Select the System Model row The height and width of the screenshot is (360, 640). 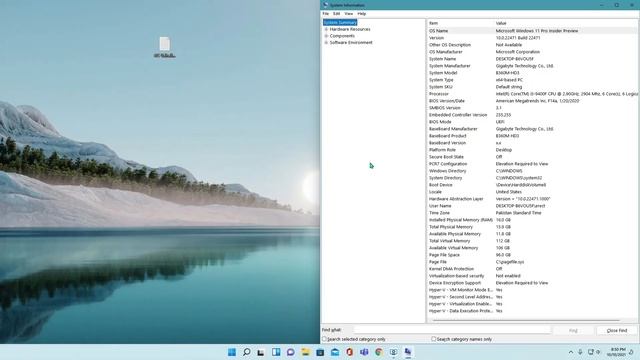[533, 73]
